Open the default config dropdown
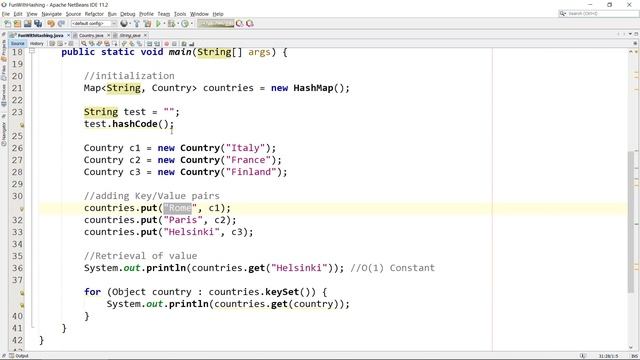 click(94, 24)
